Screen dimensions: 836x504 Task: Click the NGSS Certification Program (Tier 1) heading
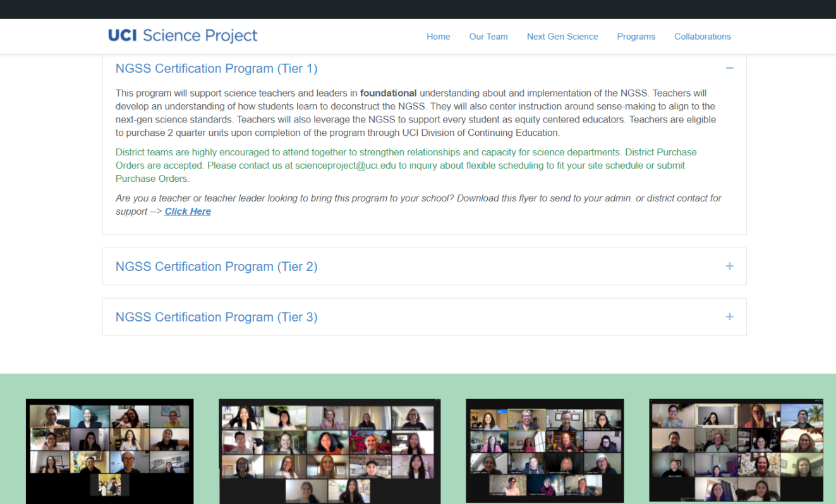pyautogui.click(x=216, y=68)
